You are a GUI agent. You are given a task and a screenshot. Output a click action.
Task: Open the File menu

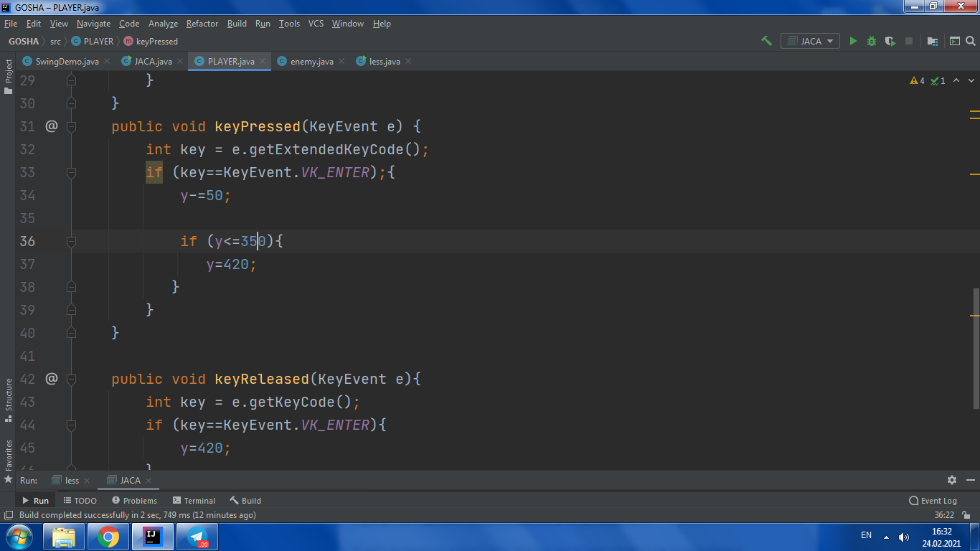click(10, 24)
